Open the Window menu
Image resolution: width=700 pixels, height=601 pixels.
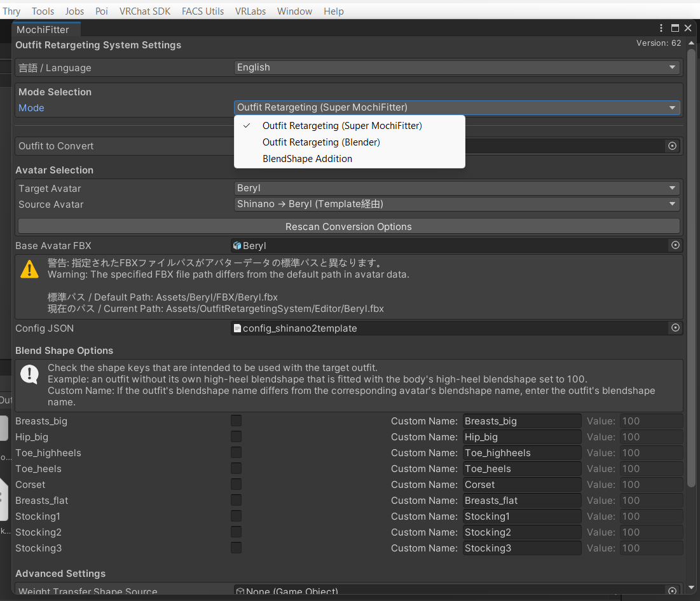[294, 11]
